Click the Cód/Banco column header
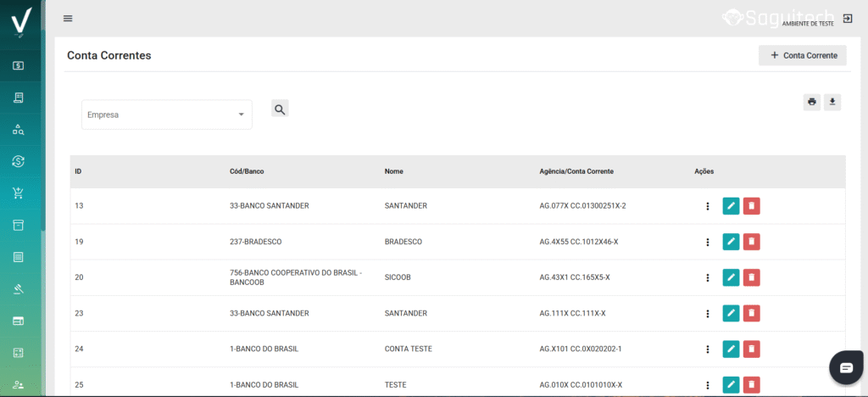 [x=247, y=171]
